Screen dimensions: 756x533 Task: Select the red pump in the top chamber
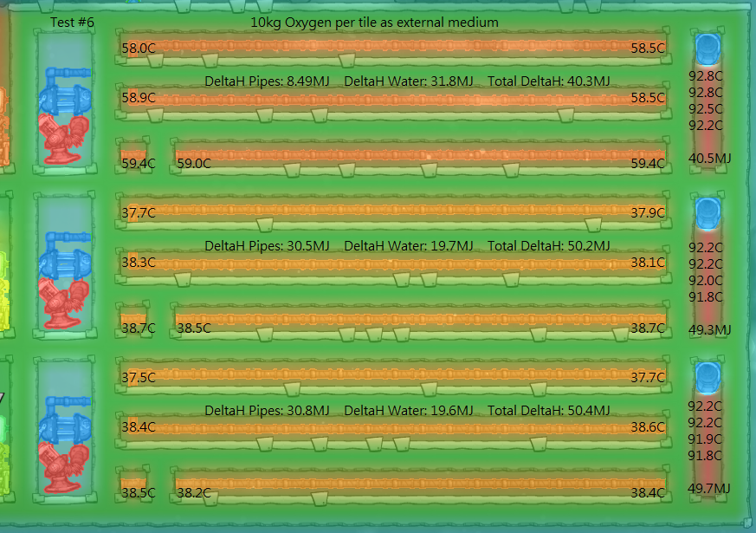click(x=63, y=139)
